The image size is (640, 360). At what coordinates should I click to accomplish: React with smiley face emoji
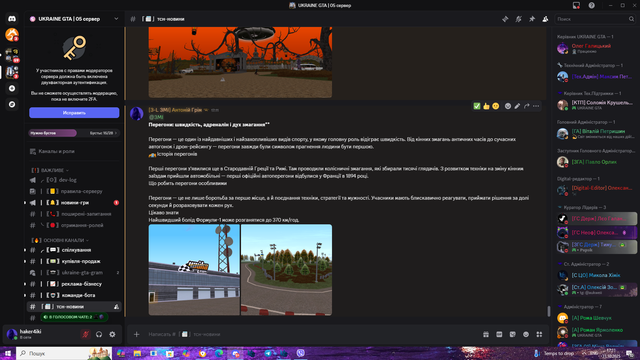point(496,106)
